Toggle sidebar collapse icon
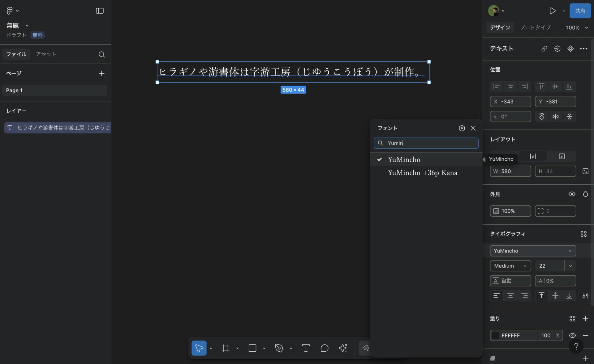 [x=100, y=11]
